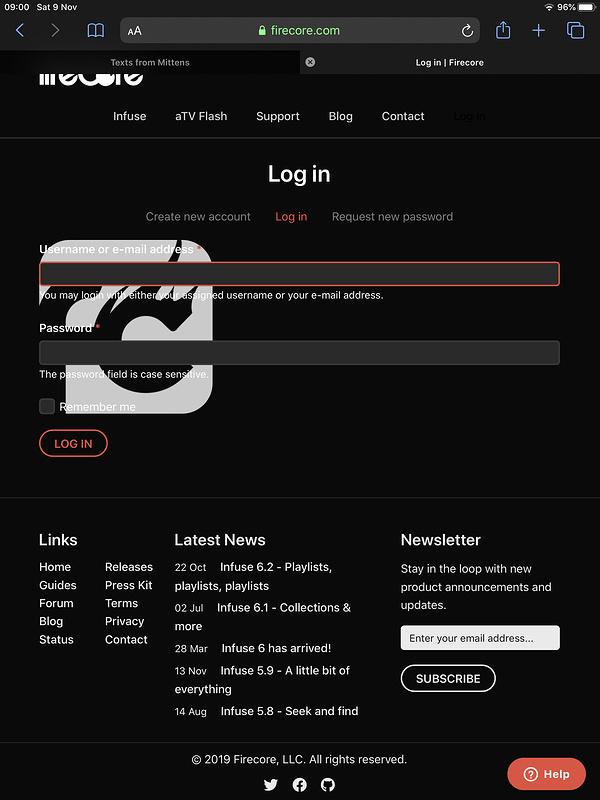
Task: Open Infuse 6 has arrived! news
Action: tap(276, 648)
